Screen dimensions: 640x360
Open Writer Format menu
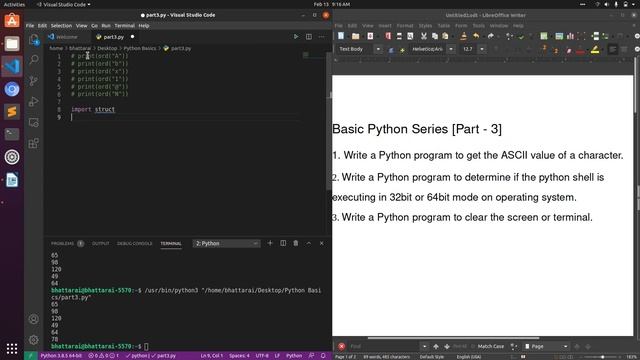tap(405, 25)
